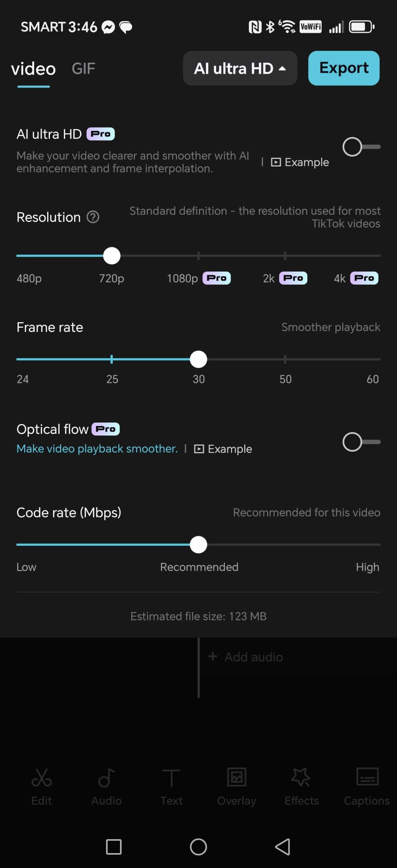Tap the Android back triangle button
This screenshot has width=397, height=868.
(282, 847)
